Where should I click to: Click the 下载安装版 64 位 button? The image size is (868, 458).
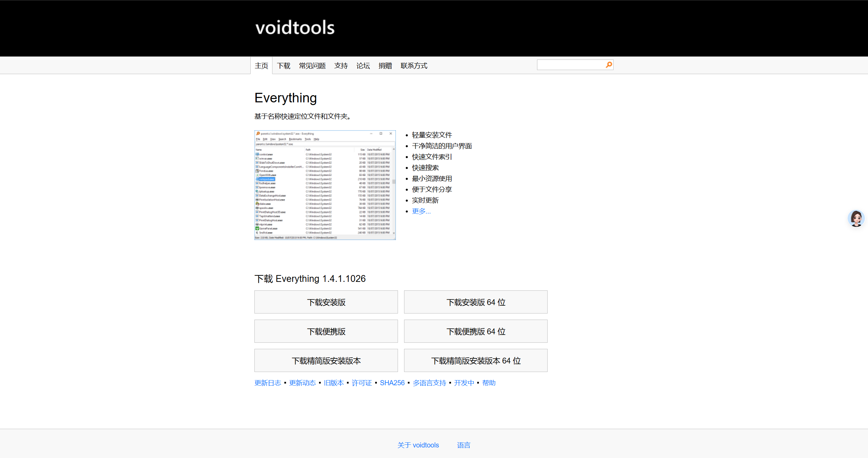coord(475,302)
